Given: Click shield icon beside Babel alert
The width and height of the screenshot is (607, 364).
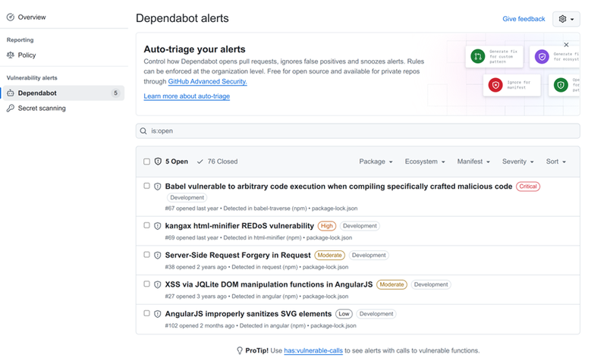Looking at the screenshot, I should click(158, 187).
